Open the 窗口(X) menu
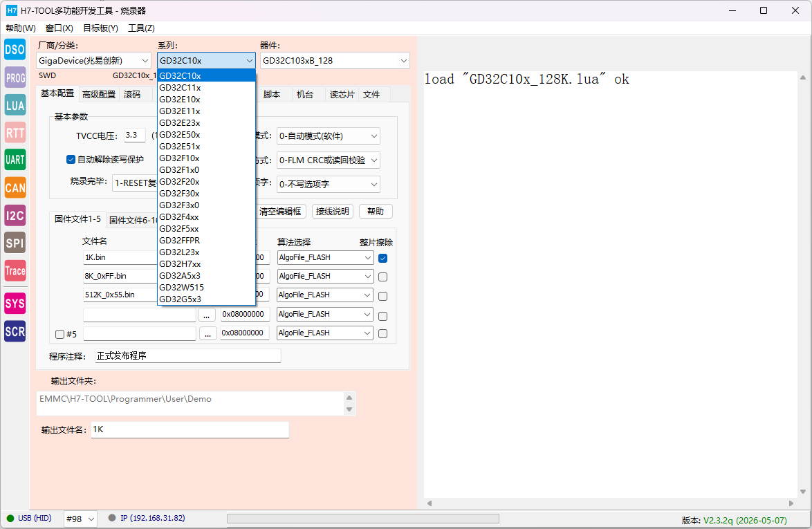812x529 pixels. [59, 28]
